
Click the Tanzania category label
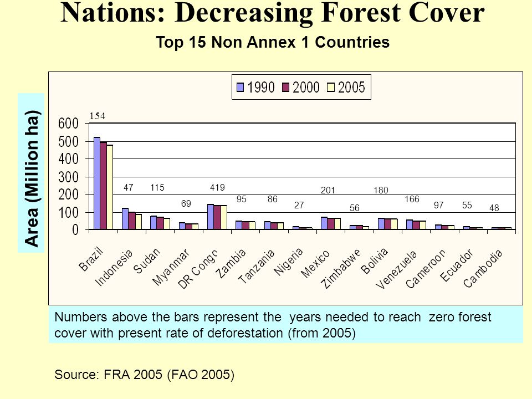pos(256,267)
